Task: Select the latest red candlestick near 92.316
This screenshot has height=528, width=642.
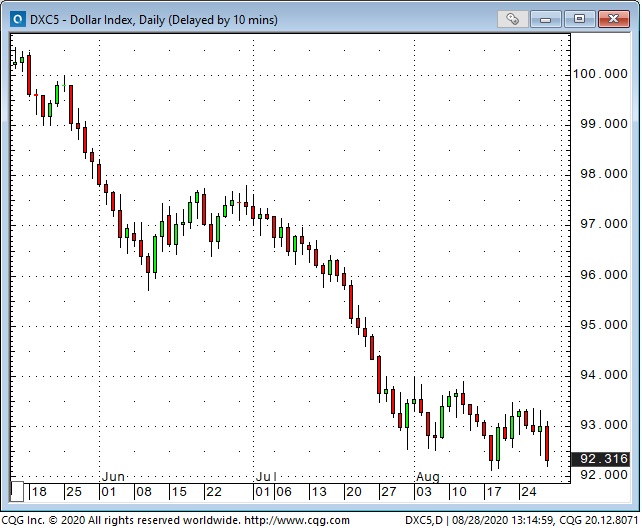Action: (x=547, y=443)
